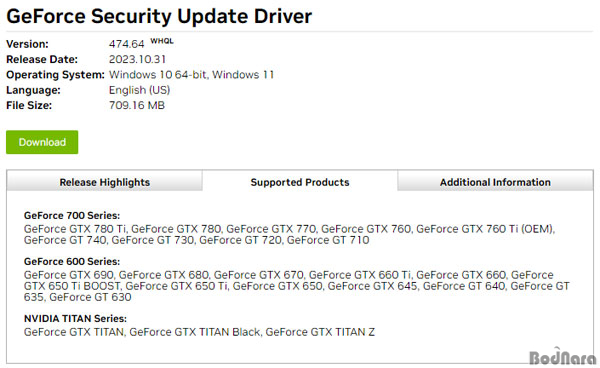Click GeForce GTX 780 Ti in the list
600x368 pixels.
75,229
